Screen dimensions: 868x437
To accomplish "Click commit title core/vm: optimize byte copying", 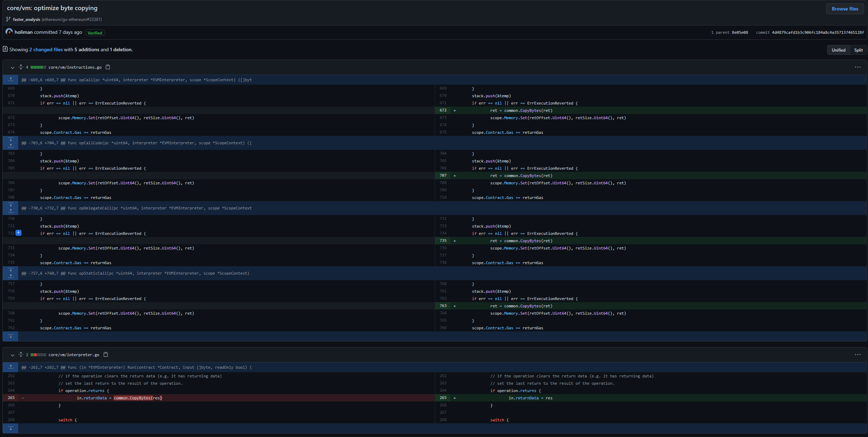I will coord(52,8).
